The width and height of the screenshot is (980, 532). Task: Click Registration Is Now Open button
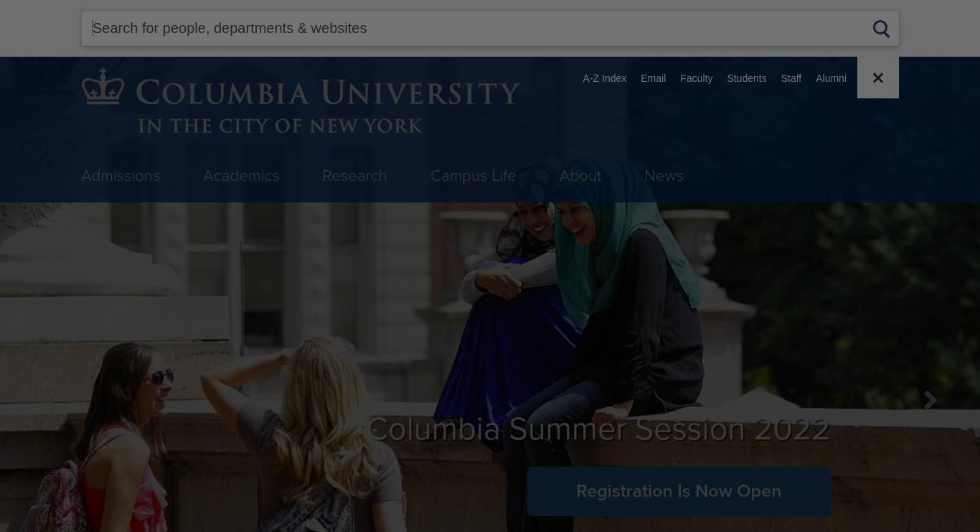(x=679, y=491)
